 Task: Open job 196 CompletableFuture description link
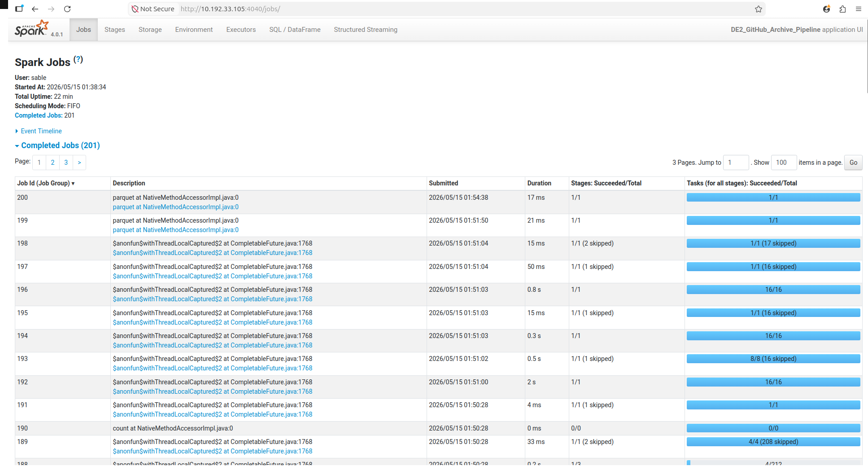pyautogui.click(x=213, y=299)
